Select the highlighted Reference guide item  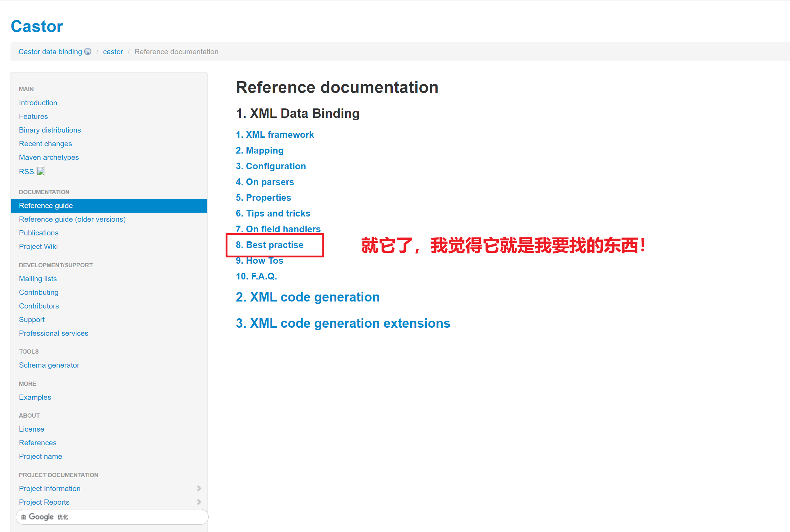pos(109,206)
